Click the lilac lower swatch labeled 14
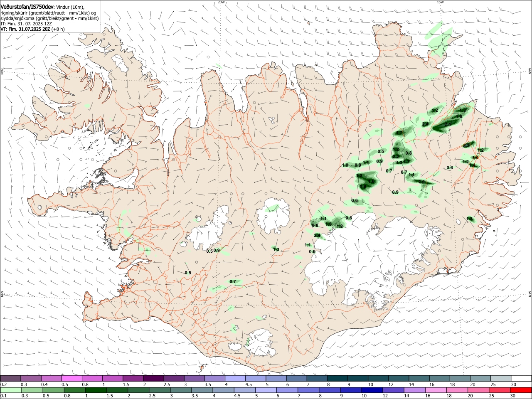 [414, 390]
